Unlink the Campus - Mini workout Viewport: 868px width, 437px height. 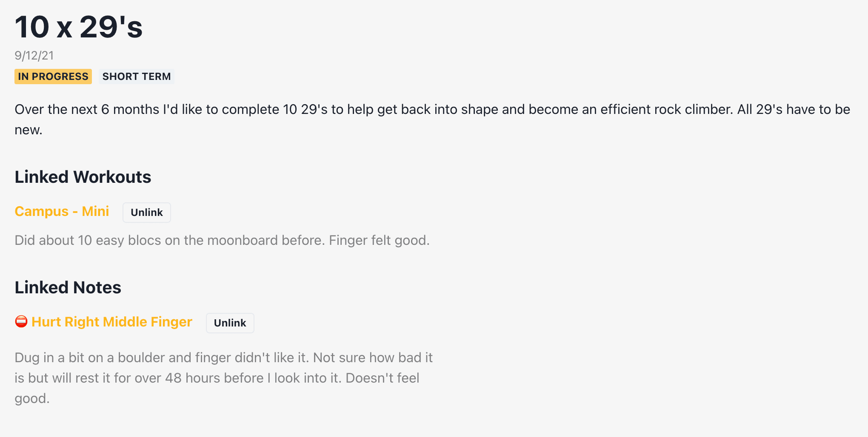coord(147,213)
